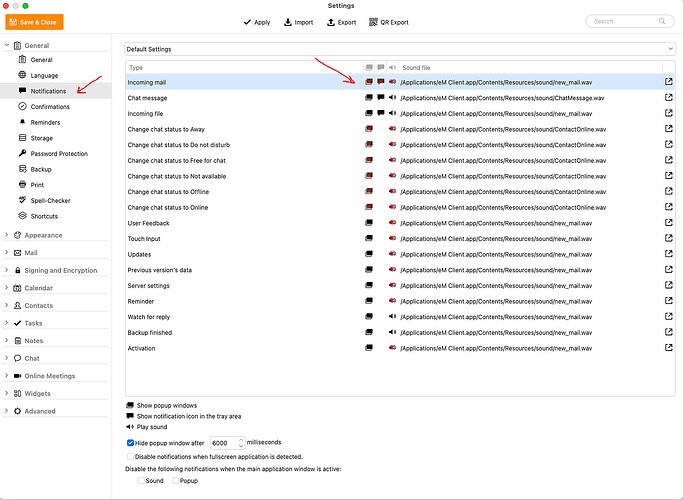Expand the Contacts section

[x=7, y=305]
